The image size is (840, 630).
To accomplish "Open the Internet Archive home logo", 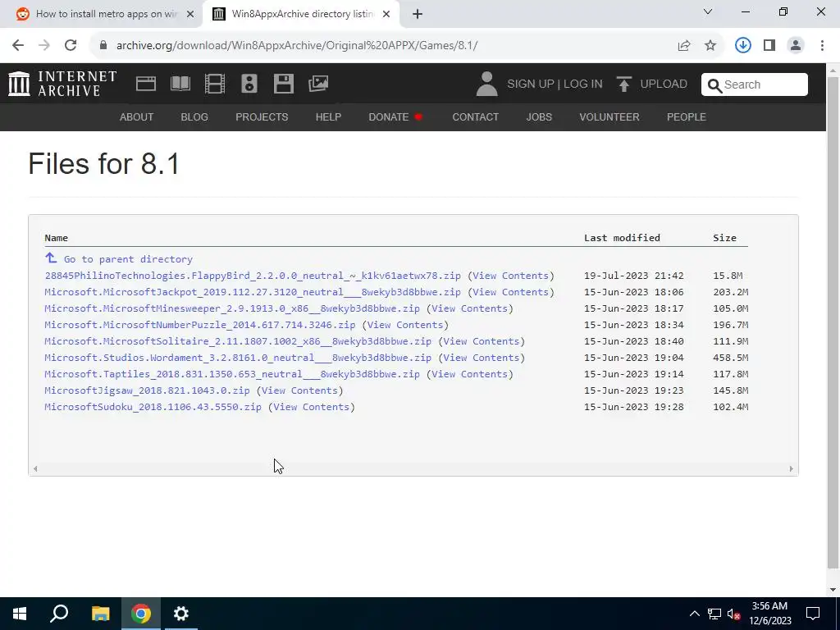I will coord(62,84).
